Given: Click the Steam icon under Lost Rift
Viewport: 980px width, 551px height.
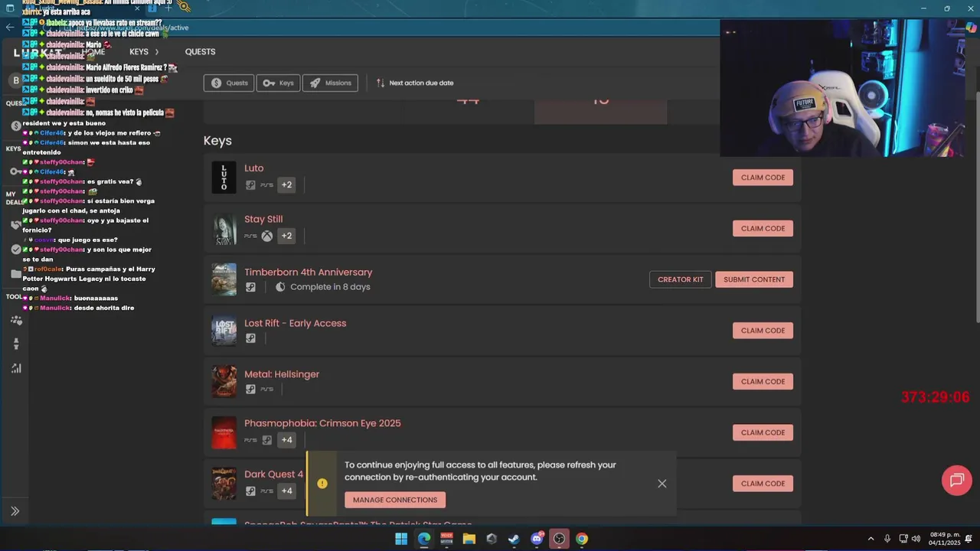Looking at the screenshot, I should tap(250, 338).
